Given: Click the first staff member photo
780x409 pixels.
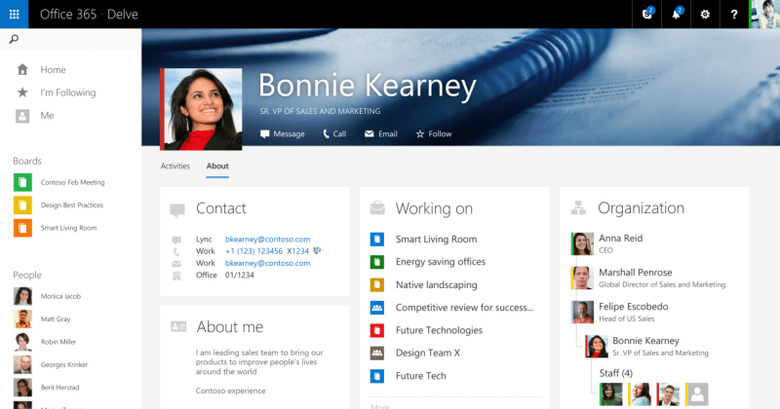Looking at the screenshot, I should [x=611, y=394].
